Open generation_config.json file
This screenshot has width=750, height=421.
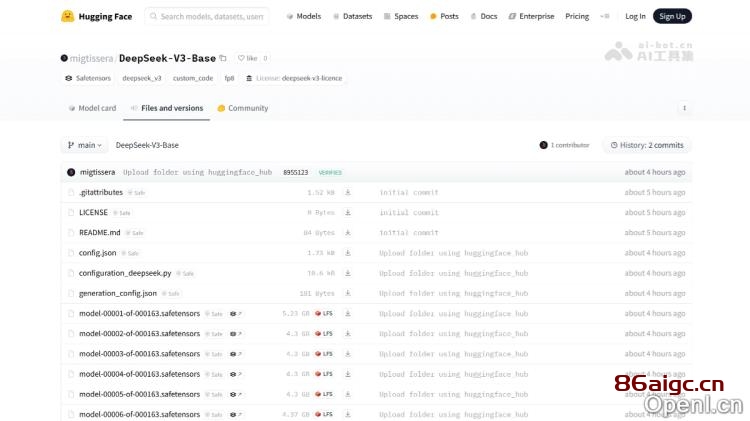(x=118, y=293)
